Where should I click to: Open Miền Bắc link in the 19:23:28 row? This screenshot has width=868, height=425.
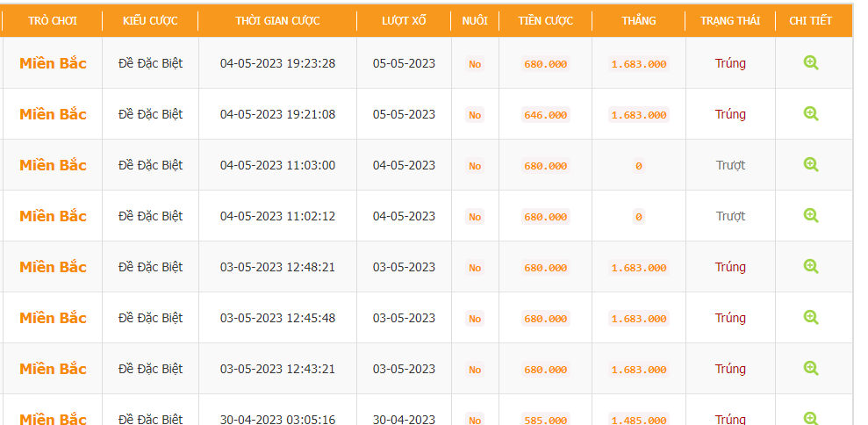coord(54,63)
